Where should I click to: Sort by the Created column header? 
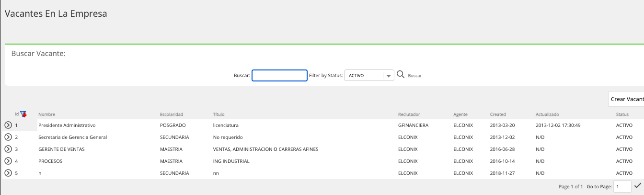(498, 115)
